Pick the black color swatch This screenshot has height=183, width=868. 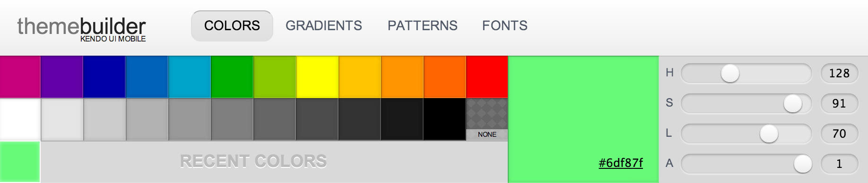(x=445, y=119)
